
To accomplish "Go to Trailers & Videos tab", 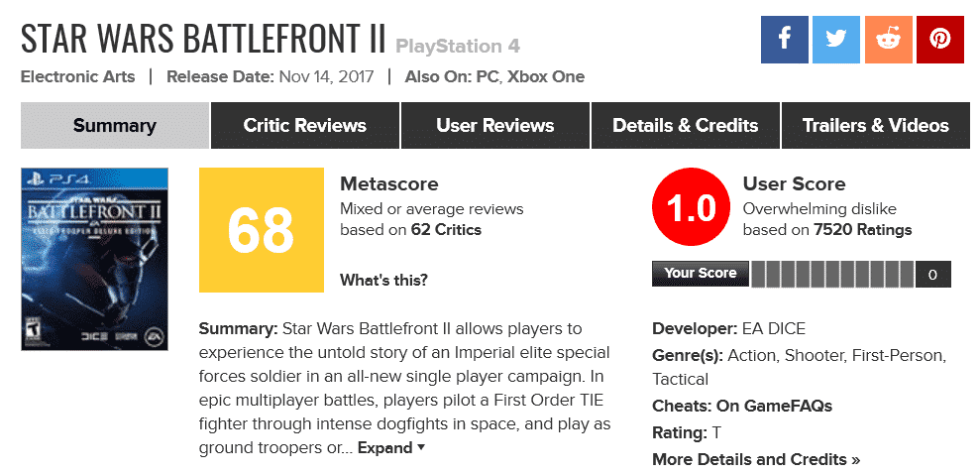I will point(875,126).
